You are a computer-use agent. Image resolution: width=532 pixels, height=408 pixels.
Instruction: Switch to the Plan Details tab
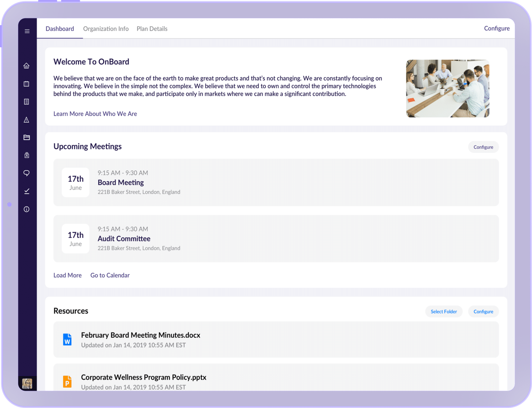click(x=152, y=29)
